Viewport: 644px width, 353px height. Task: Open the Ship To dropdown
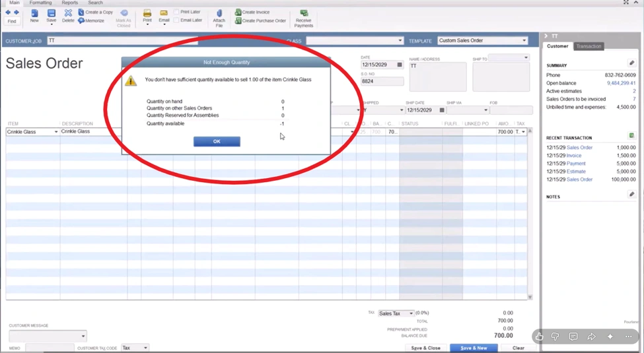(526, 58)
